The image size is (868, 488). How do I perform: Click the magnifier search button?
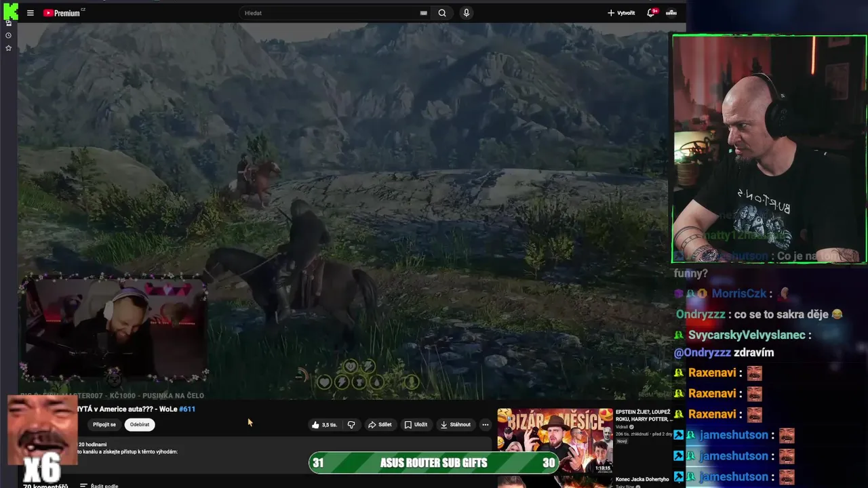(x=442, y=13)
